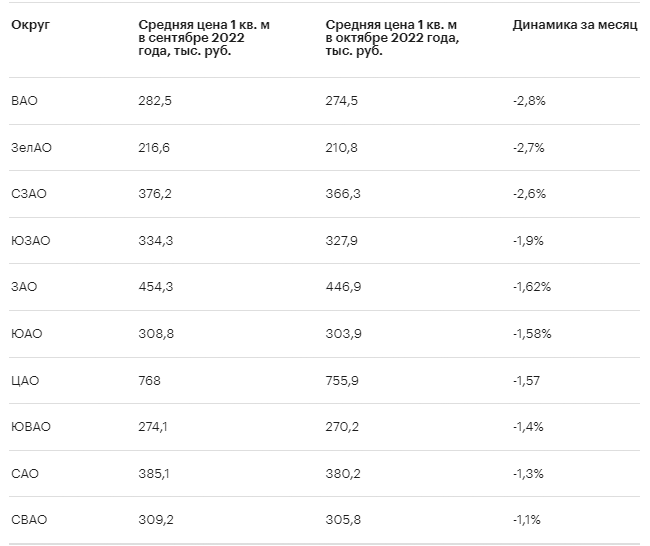Click the ЦАО district cell

click(25, 380)
